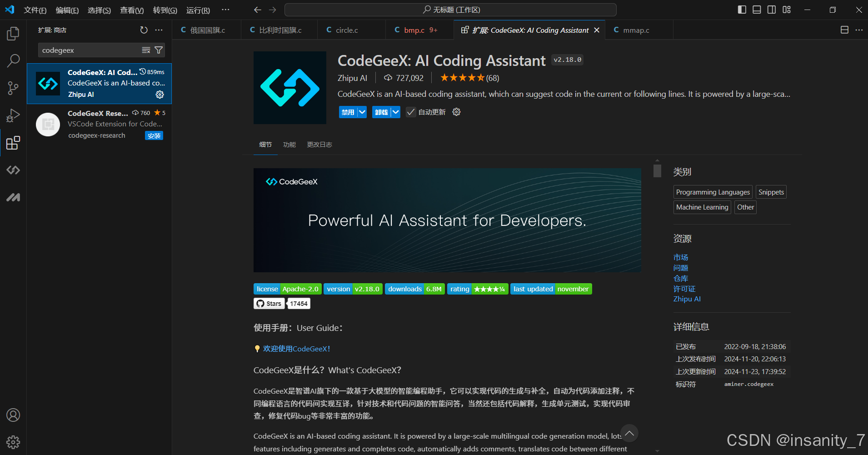This screenshot has height=455, width=868.
Task: Open the 禁用 button dropdown arrow
Action: (x=361, y=112)
